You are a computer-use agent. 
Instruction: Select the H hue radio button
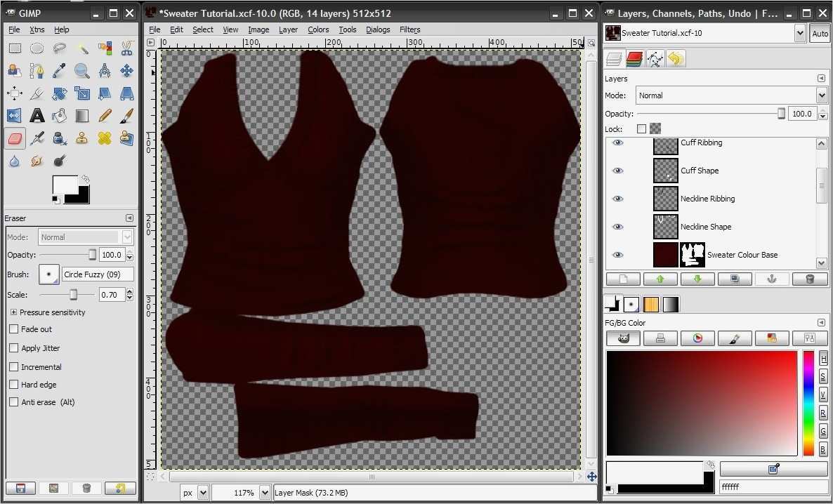pyautogui.click(x=823, y=359)
